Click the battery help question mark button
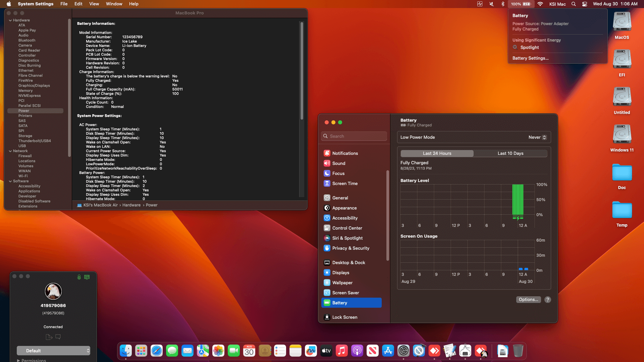644x362 pixels. point(548,300)
